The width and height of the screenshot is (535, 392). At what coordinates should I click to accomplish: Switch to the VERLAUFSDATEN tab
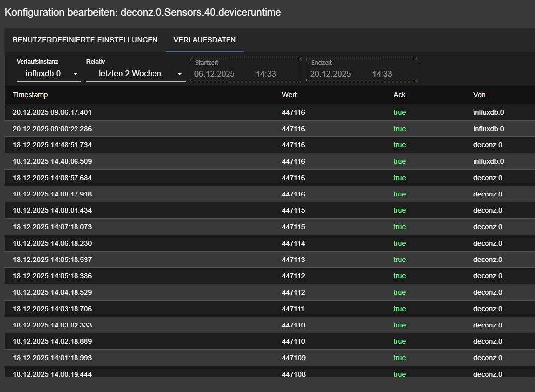pos(204,40)
